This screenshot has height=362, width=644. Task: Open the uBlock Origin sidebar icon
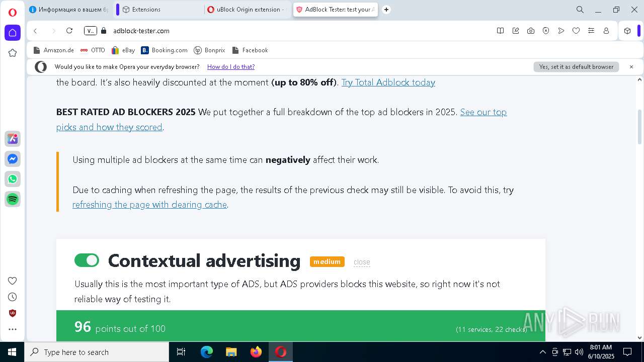pos(13,313)
